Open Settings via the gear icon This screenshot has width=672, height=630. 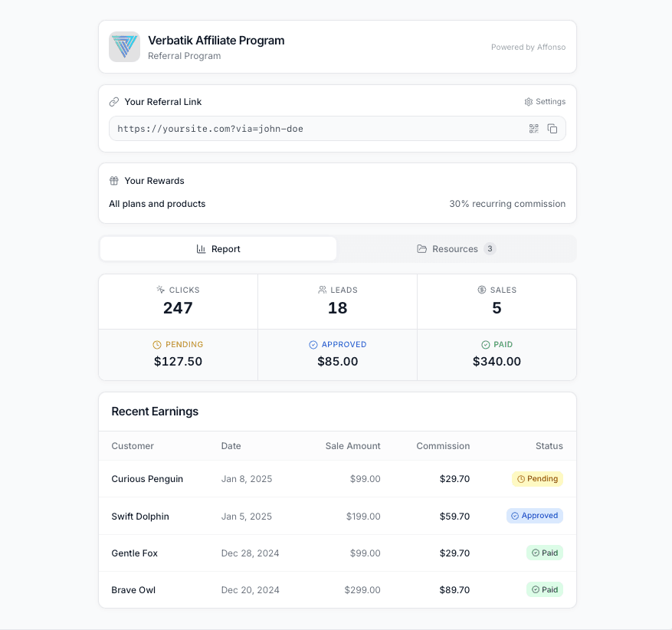[545, 101]
